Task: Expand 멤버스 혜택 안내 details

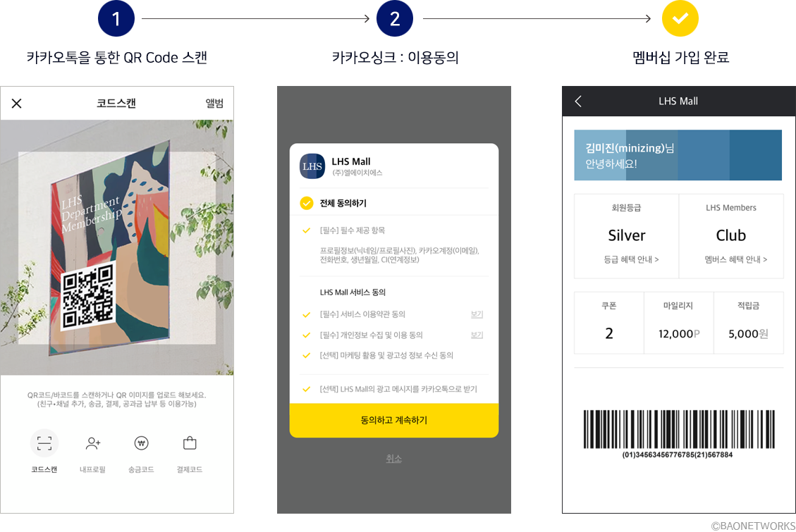Action: [735, 259]
